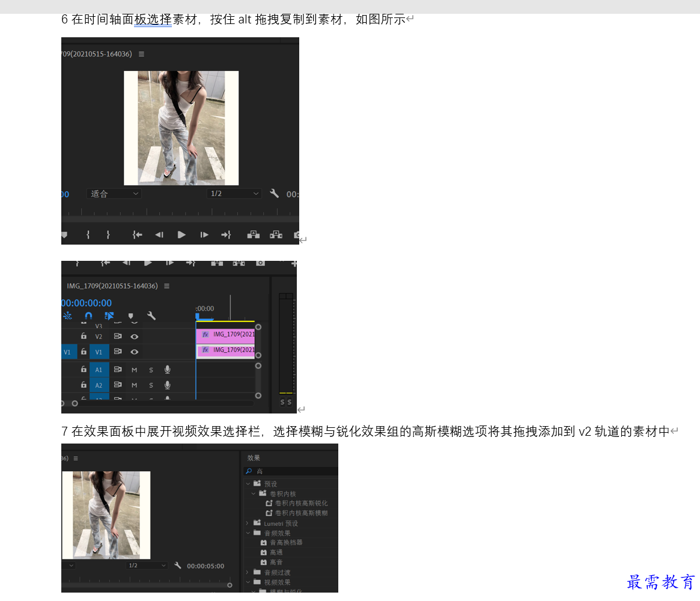This screenshot has width=700, height=601.
Task: Collapse the 音频效果 folder
Action: click(248, 532)
